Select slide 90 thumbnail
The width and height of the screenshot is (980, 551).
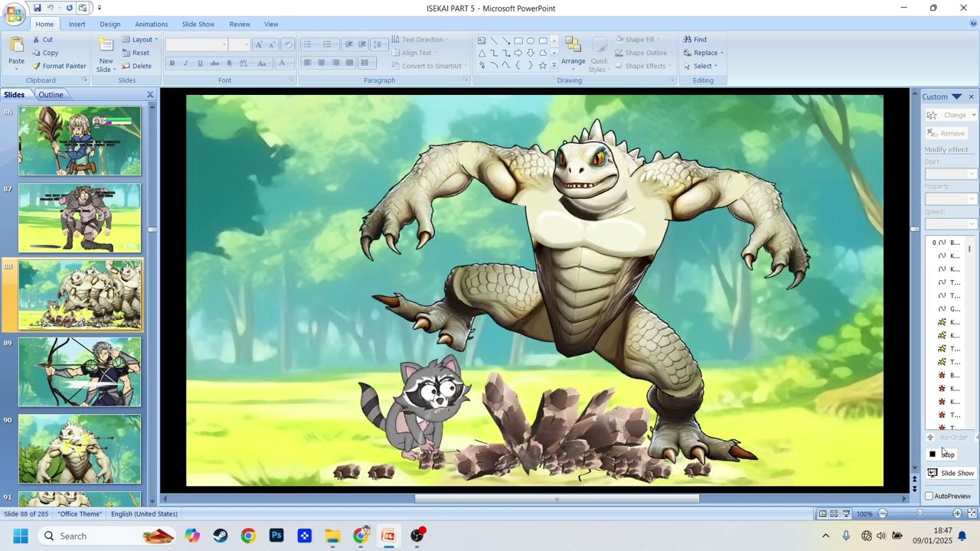coord(80,449)
